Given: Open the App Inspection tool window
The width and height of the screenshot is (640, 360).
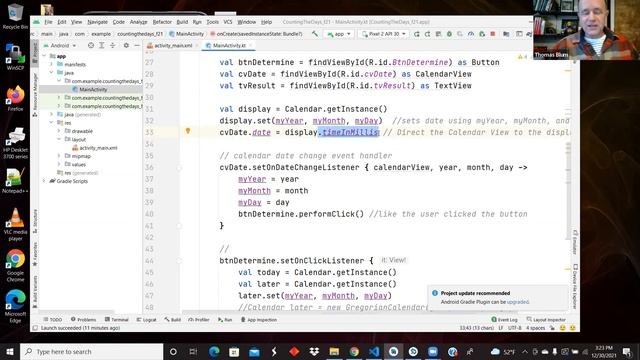Looking at the screenshot, I should coord(259,320).
